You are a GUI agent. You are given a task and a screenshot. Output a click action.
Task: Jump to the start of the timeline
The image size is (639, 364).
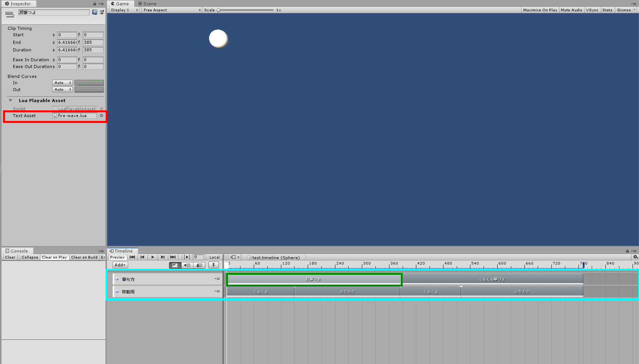[132, 257]
